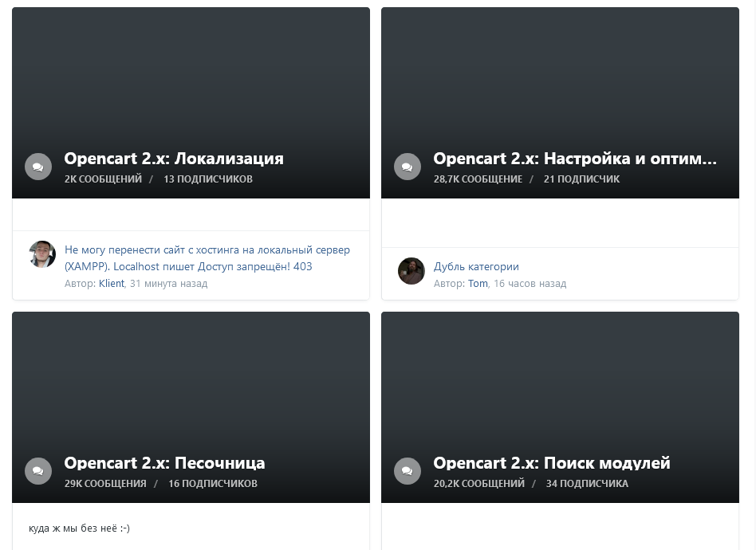Viewport: 756px width, 550px height.
Task: Click the 34 подписчика count
Action: tap(587, 484)
